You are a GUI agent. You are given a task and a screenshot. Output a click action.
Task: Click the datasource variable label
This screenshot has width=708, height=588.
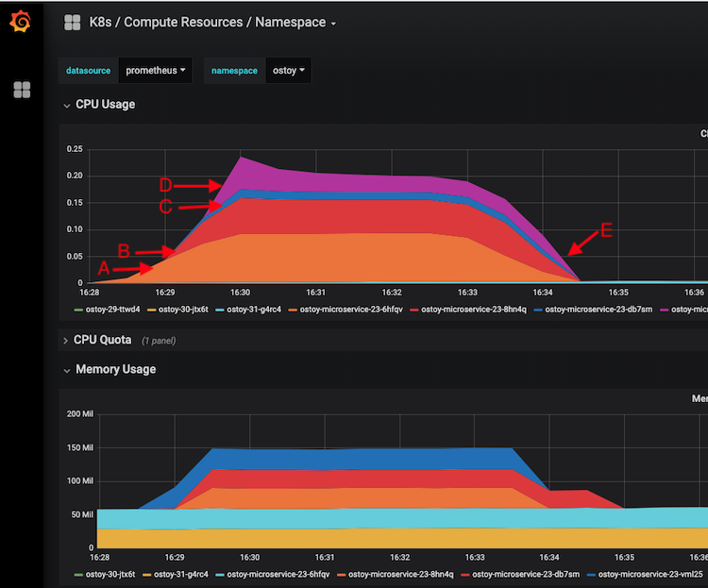[x=88, y=71]
